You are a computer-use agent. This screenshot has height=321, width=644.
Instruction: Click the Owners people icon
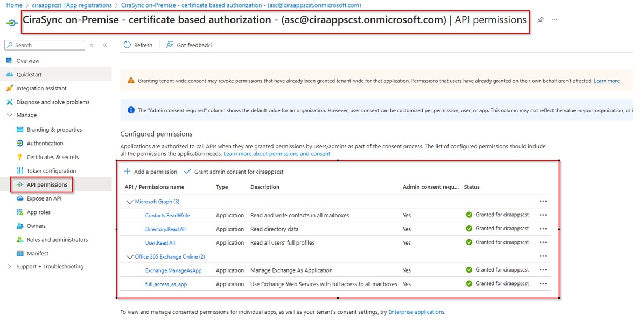(x=20, y=226)
